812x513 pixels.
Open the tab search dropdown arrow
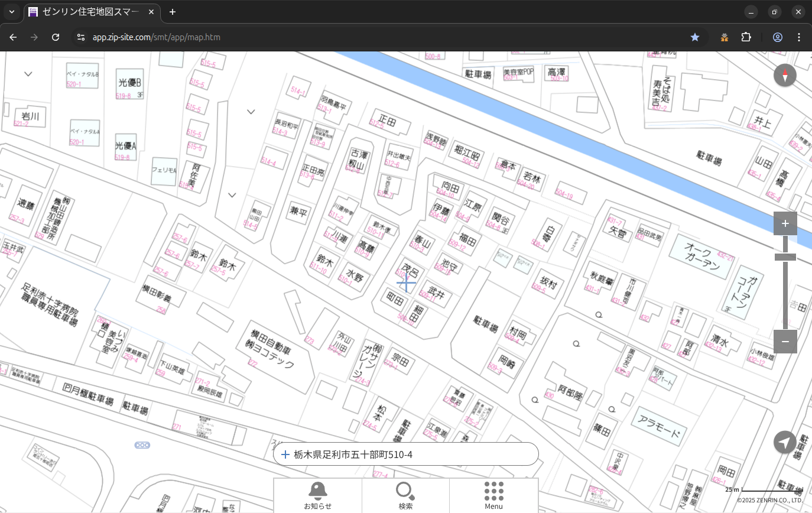[11, 12]
